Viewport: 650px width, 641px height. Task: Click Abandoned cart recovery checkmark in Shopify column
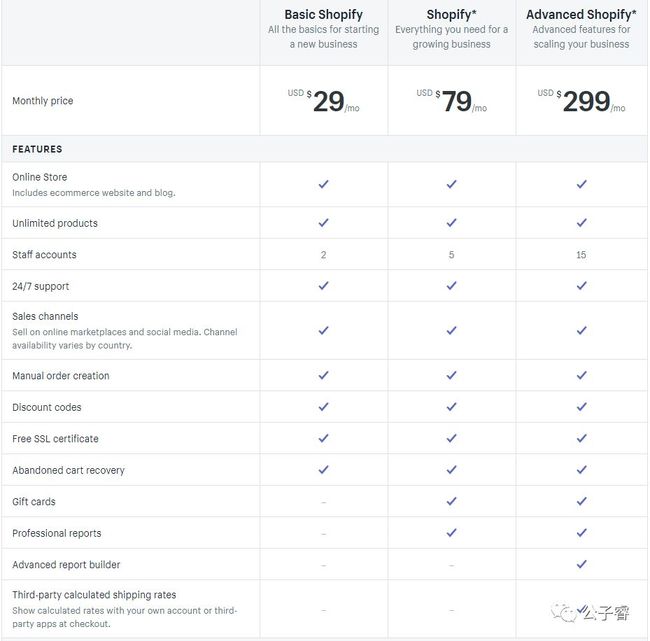click(x=451, y=470)
